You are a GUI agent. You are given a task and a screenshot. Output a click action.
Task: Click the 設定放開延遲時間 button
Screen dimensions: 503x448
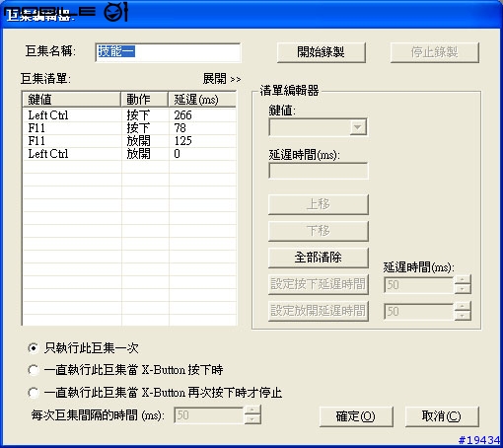[319, 311]
